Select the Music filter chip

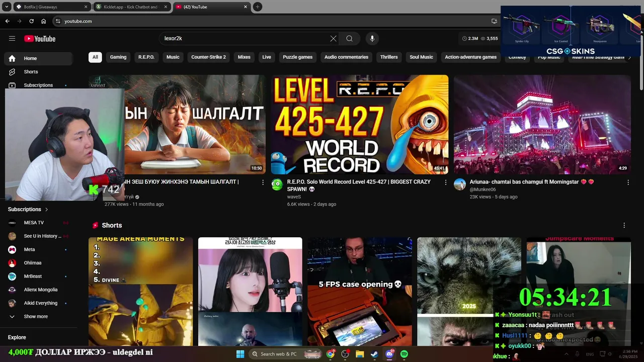point(173,57)
